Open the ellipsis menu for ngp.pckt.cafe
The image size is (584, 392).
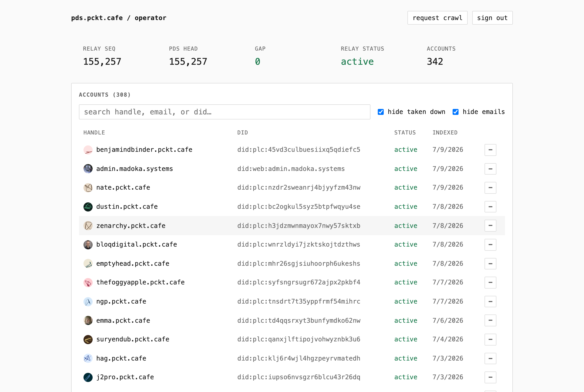click(490, 302)
